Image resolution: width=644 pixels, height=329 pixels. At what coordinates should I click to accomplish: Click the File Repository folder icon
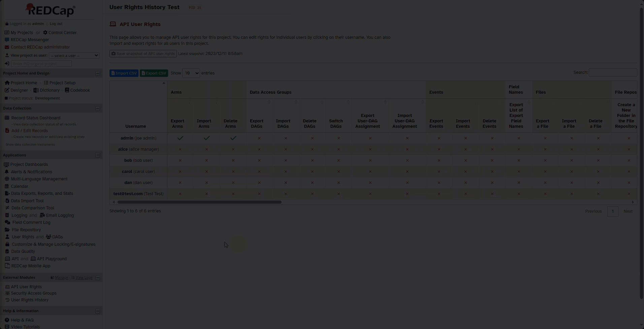(7, 230)
